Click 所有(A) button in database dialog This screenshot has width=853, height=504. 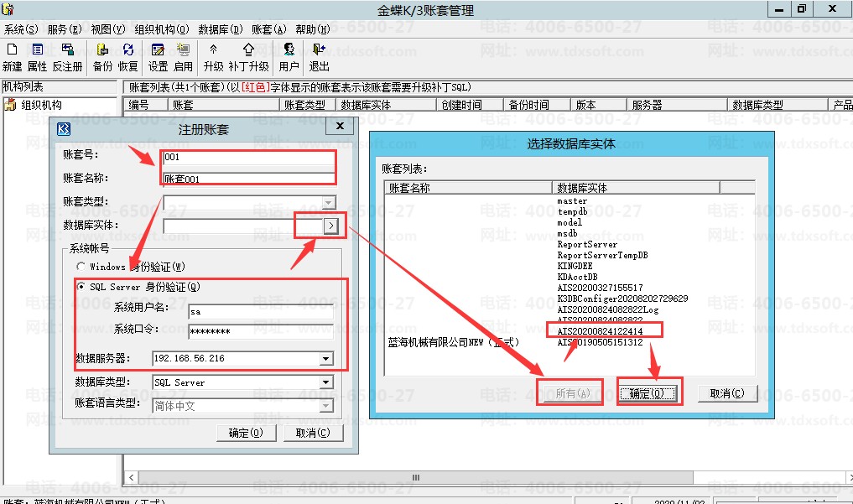coord(573,393)
